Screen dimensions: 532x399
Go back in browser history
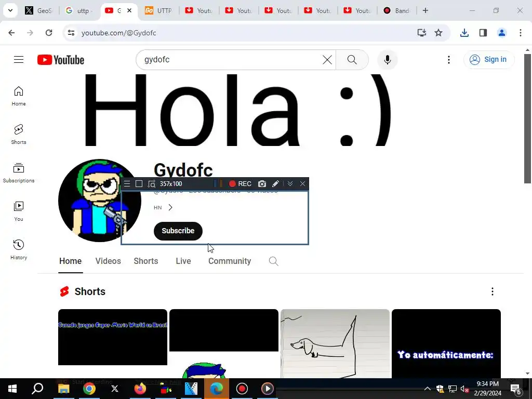(11, 33)
